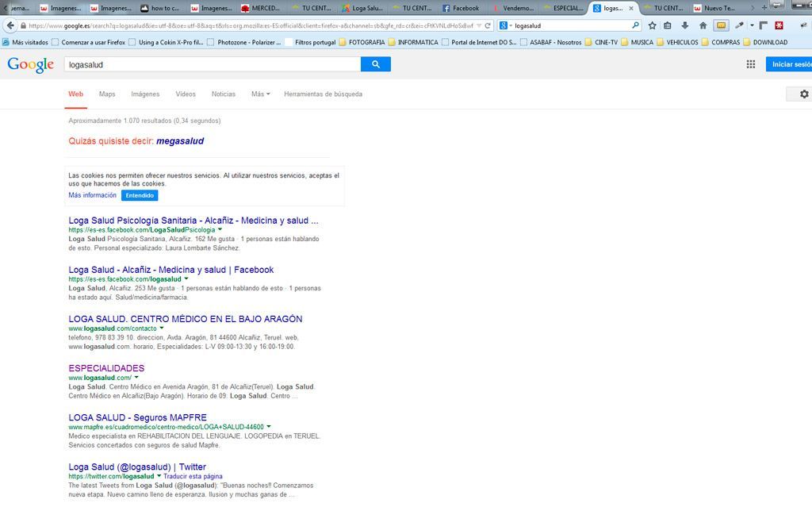Open the CINE-TV bookmarks folder

(601, 43)
